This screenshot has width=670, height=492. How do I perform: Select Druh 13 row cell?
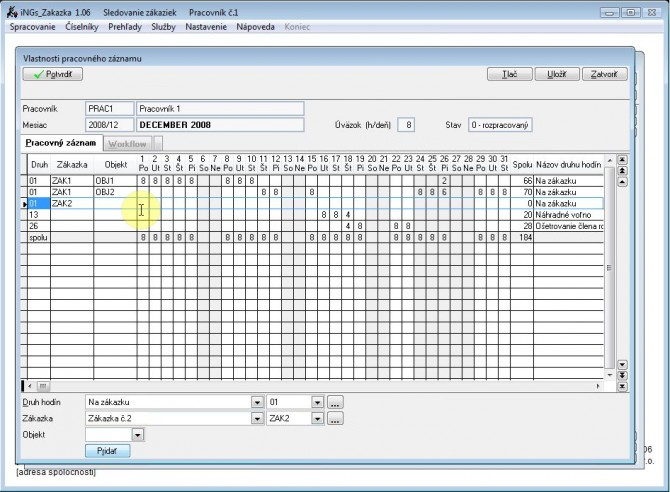pos(39,215)
